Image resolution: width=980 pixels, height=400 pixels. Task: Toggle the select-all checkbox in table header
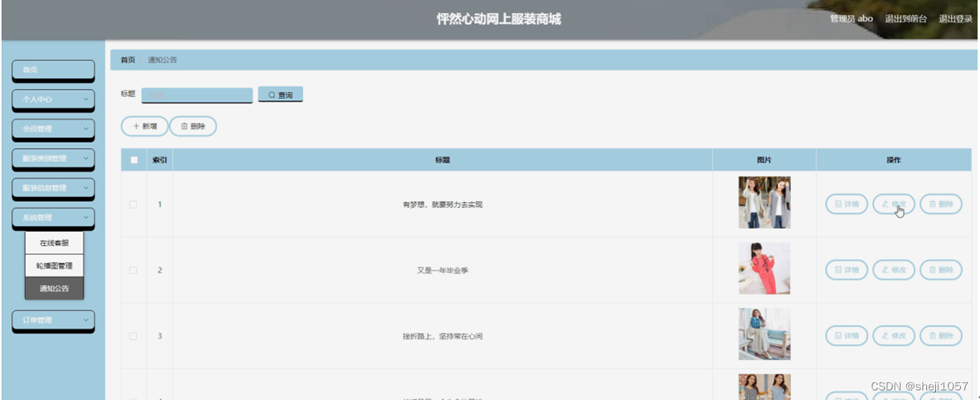coord(134,160)
